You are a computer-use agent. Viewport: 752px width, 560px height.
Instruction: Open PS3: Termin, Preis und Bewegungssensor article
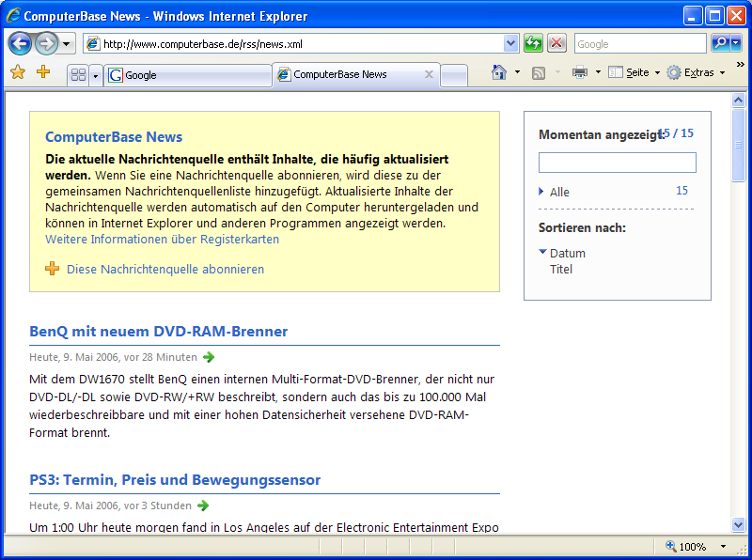tap(175, 480)
